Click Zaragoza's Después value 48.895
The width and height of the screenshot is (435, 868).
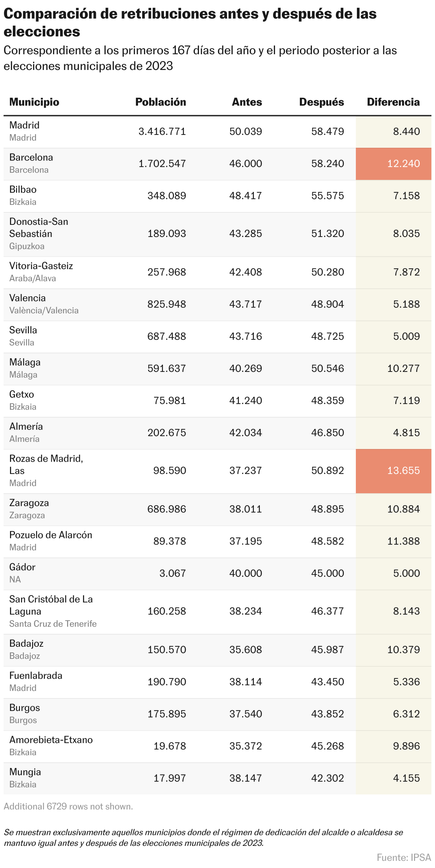pyautogui.click(x=327, y=509)
